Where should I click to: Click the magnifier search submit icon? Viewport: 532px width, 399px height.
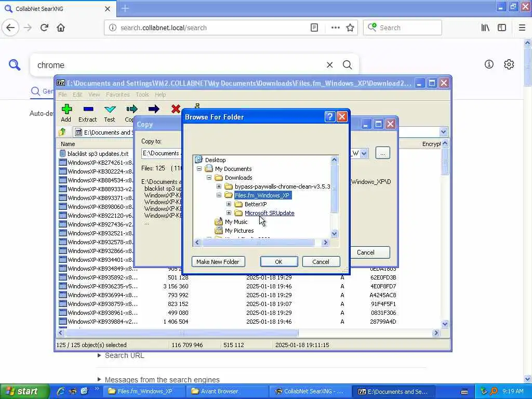(x=347, y=65)
